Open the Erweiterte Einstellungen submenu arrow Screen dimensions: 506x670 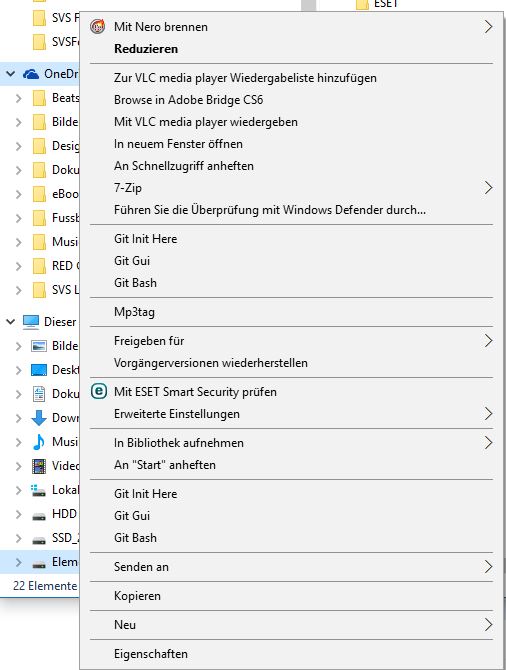click(x=488, y=414)
